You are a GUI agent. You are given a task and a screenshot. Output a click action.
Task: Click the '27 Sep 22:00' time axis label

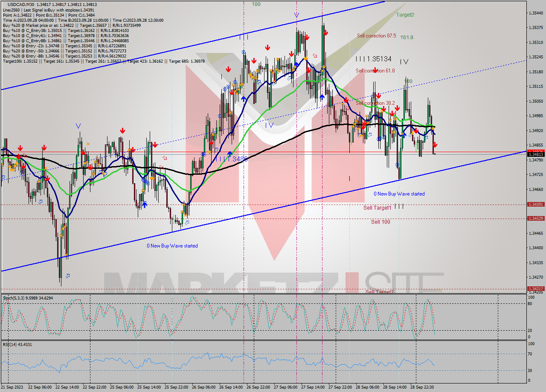tap(340, 387)
